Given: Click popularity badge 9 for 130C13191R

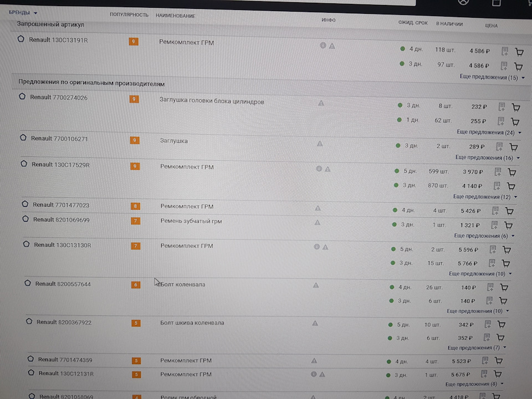Looking at the screenshot, I should pyautogui.click(x=134, y=42).
